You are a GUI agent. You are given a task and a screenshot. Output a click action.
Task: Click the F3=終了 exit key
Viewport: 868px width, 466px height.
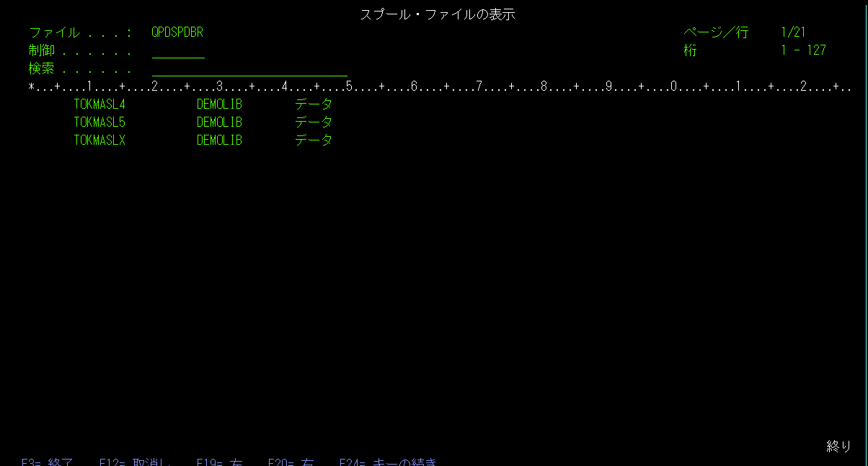(x=48, y=462)
